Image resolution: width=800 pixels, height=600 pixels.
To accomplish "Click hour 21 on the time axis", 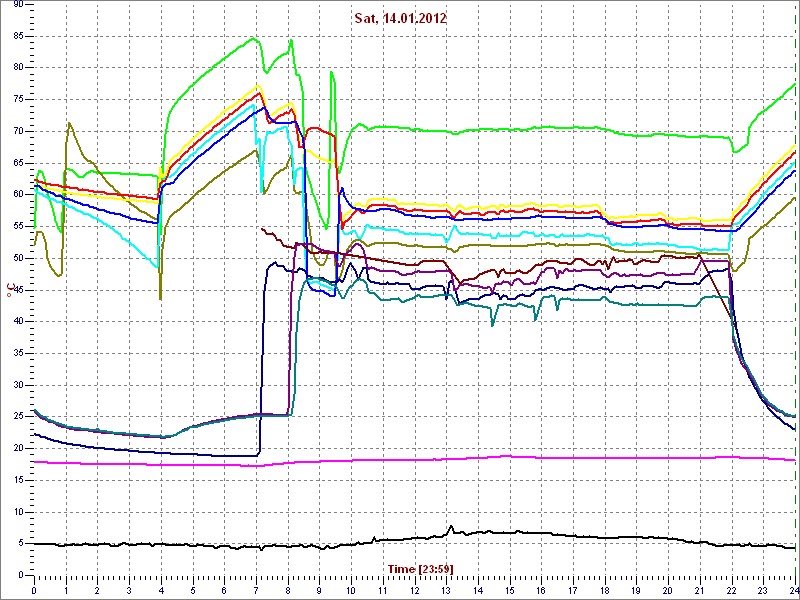I will point(700,590).
